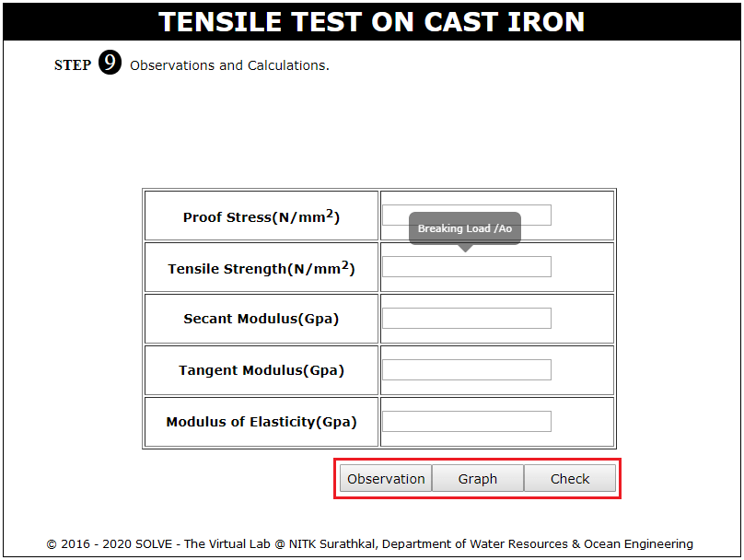Click into the Tangent Modulus field
This screenshot has width=744, height=560.
(467, 369)
